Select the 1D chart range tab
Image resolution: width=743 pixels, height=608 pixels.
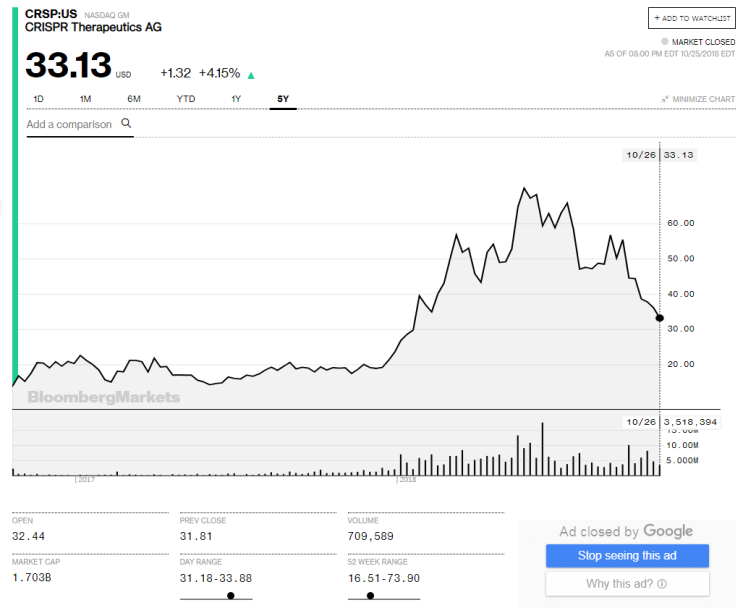[x=38, y=99]
